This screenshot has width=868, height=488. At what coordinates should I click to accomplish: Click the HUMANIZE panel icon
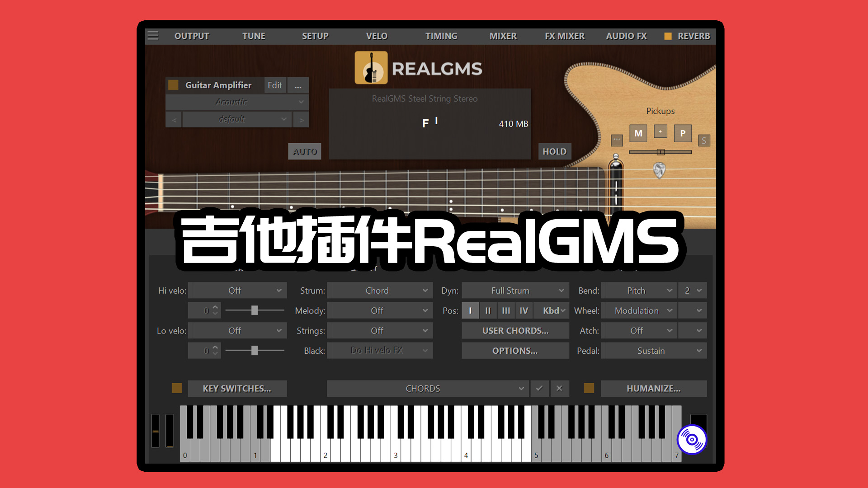pos(589,388)
